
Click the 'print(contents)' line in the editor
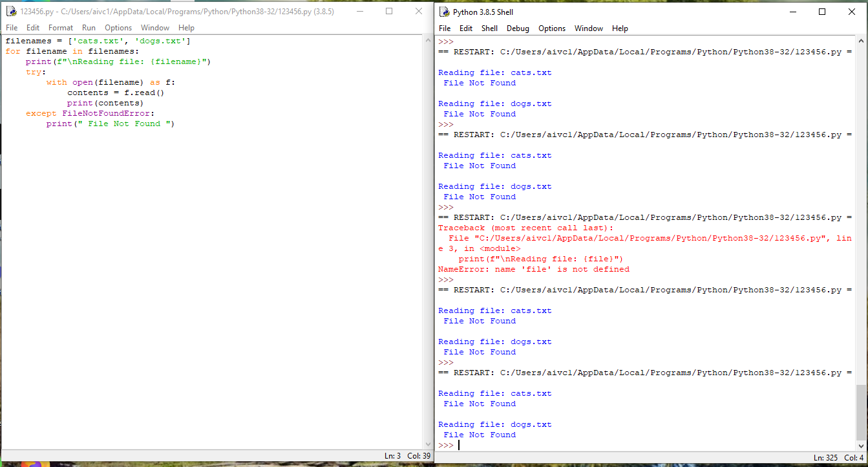pyautogui.click(x=105, y=103)
